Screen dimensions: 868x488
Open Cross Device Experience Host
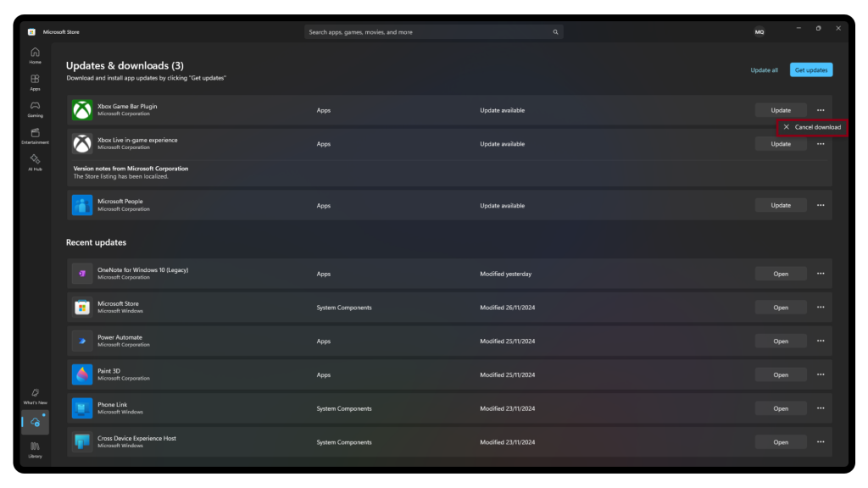coord(781,442)
